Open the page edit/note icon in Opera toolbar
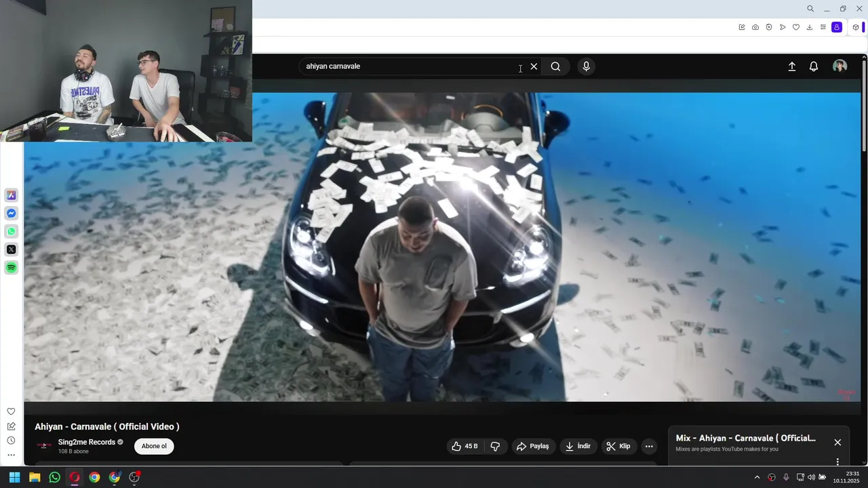 (742, 27)
